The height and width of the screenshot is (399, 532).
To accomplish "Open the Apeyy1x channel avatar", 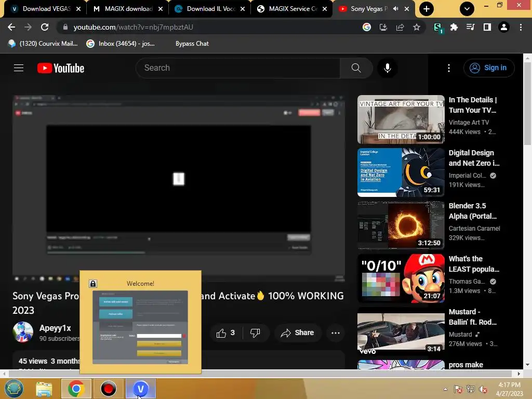I will click(23, 332).
